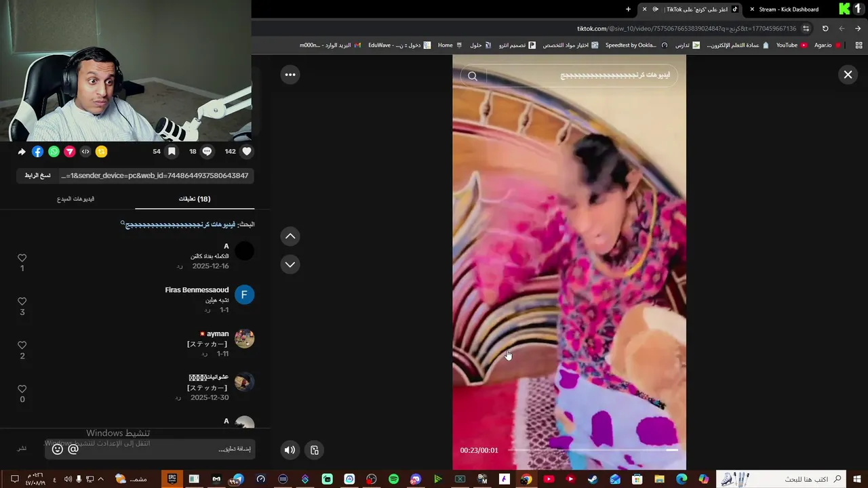This screenshot has width=868, height=488.
Task: Open the browser apps grid icon
Action: click(859, 45)
